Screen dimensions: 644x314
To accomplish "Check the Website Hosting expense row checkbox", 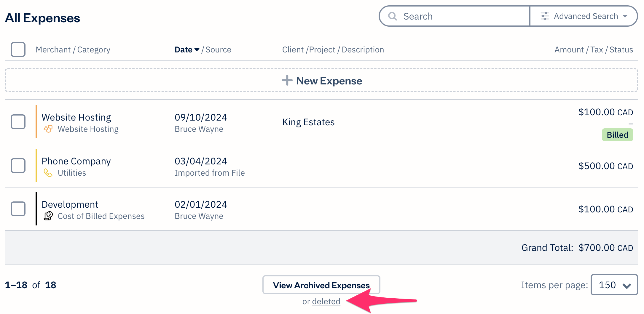I will (x=18, y=122).
